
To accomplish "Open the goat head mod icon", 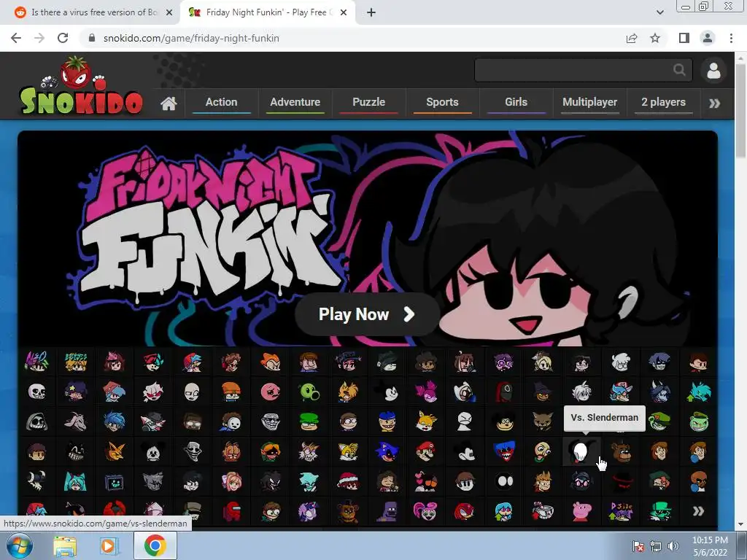I will (75, 421).
